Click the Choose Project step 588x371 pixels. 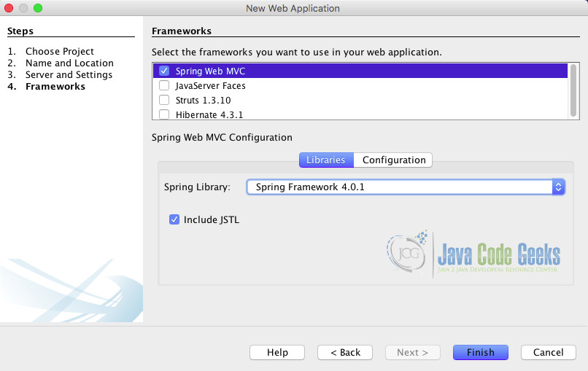pyautogui.click(x=60, y=51)
